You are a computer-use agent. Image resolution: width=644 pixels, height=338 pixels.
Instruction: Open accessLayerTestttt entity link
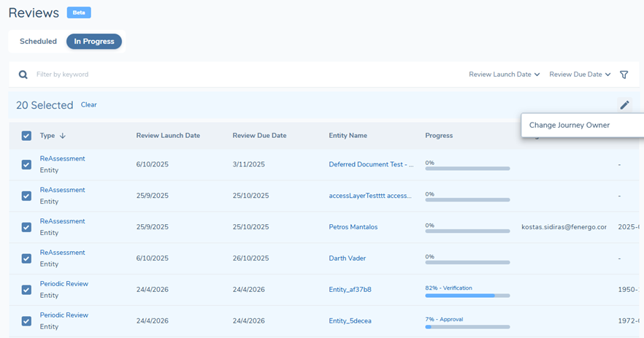click(x=370, y=196)
